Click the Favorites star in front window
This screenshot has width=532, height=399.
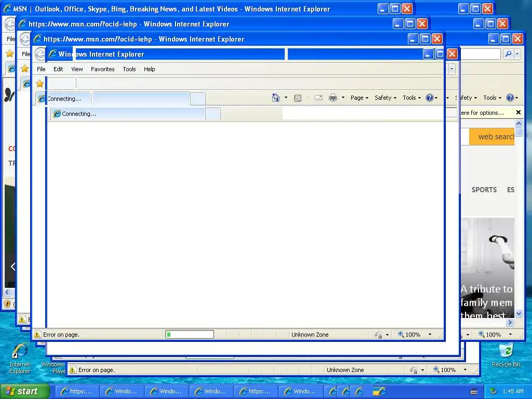coord(39,84)
